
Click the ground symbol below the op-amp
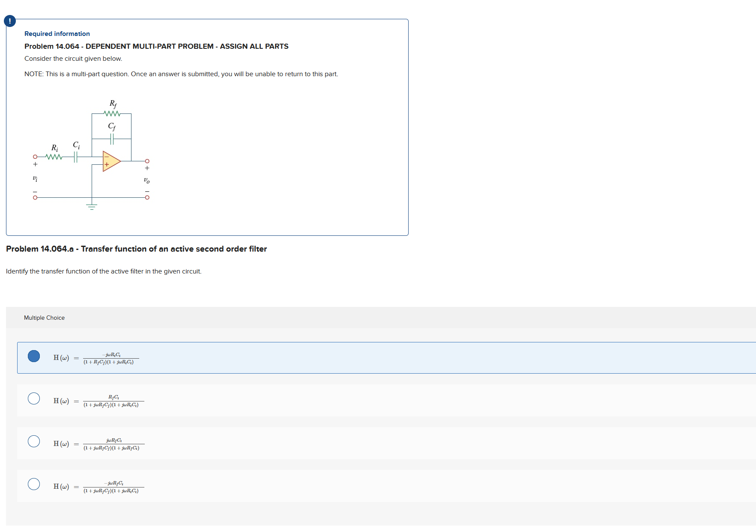pyautogui.click(x=92, y=206)
